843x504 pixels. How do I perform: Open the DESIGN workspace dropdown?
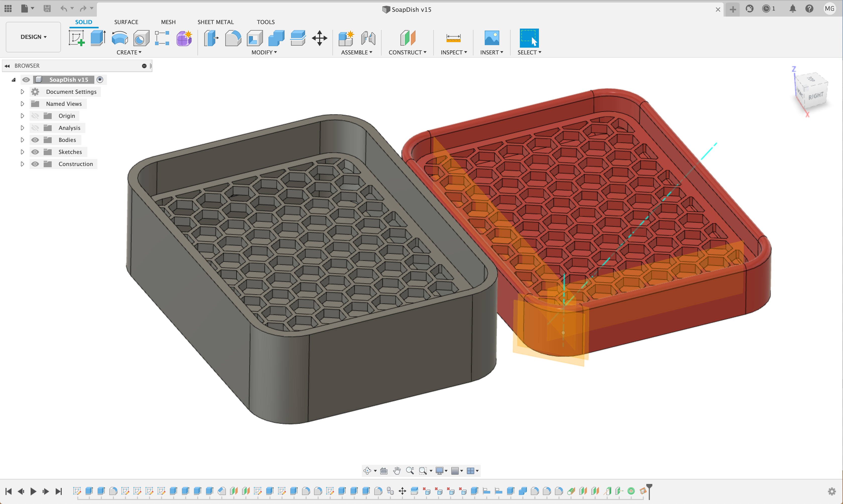33,37
